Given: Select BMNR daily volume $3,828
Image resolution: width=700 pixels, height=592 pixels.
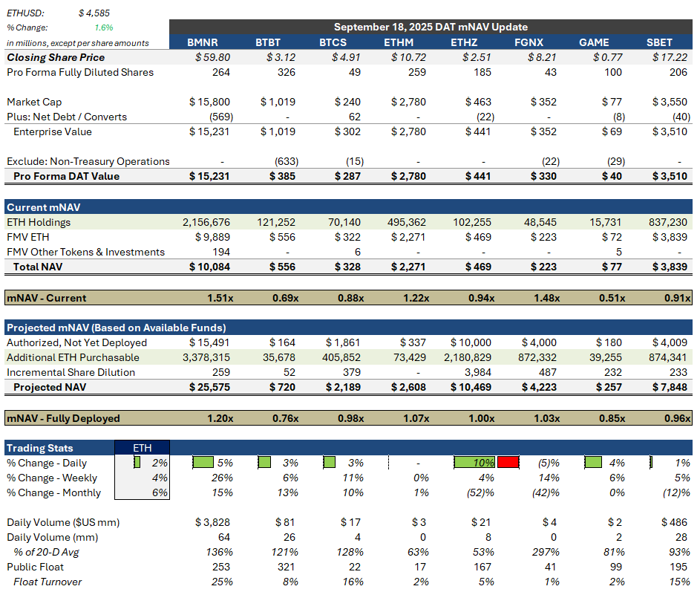Looking at the screenshot, I should (x=212, y=522).
